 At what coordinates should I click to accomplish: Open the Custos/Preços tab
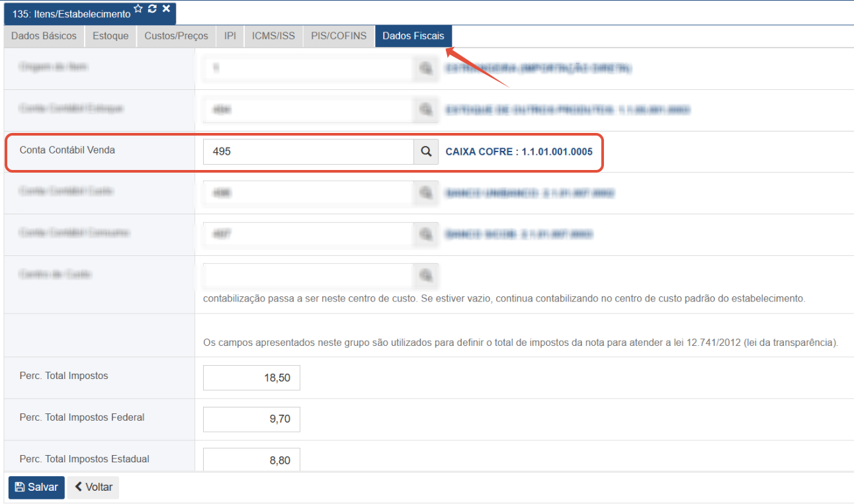176,36
